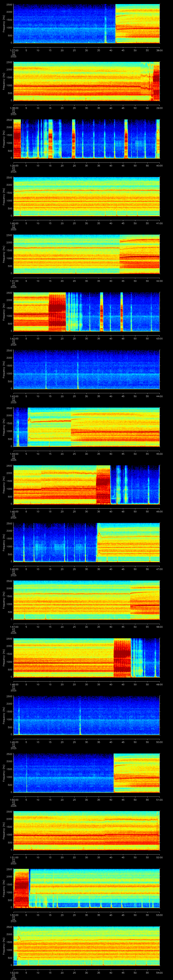Click the spectrogram panel starting at 1:41:00
Viewport: 173px width, 980px height.
(x=86, y=254)
